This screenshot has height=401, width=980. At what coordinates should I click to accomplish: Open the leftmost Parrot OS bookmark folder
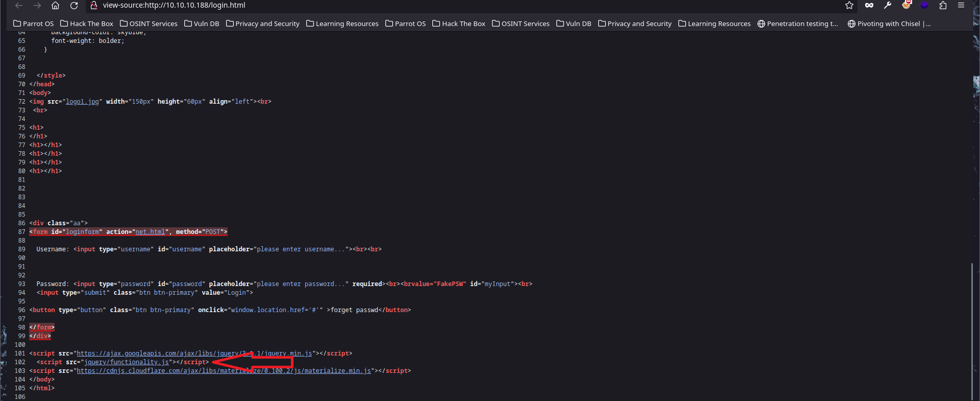[x=33, y=23]
